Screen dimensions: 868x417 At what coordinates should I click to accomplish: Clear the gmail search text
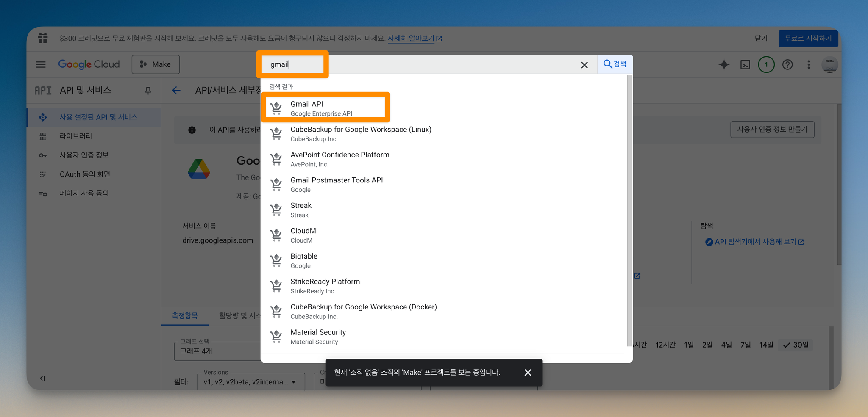click(x=584, y=65)
